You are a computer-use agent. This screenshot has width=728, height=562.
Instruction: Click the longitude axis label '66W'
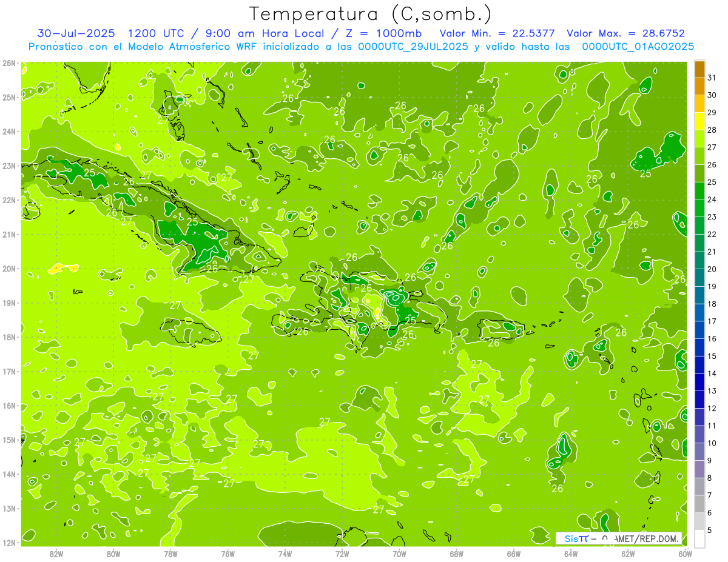coord(514,554)
